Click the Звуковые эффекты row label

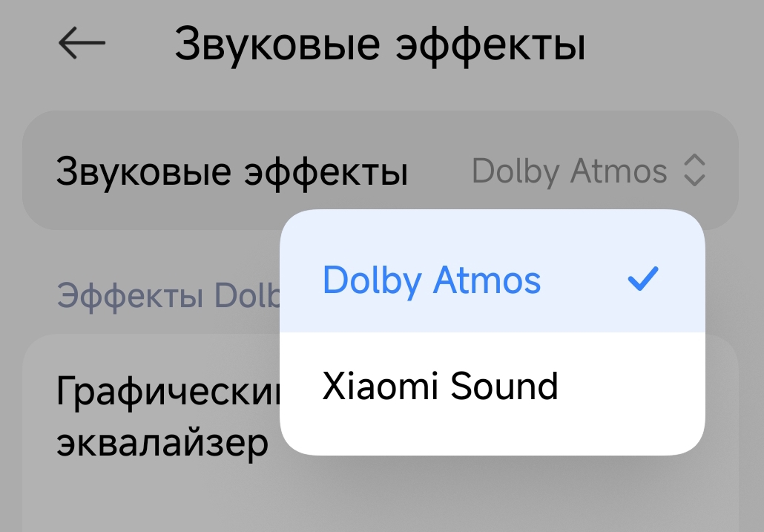[x=232, y=171]
